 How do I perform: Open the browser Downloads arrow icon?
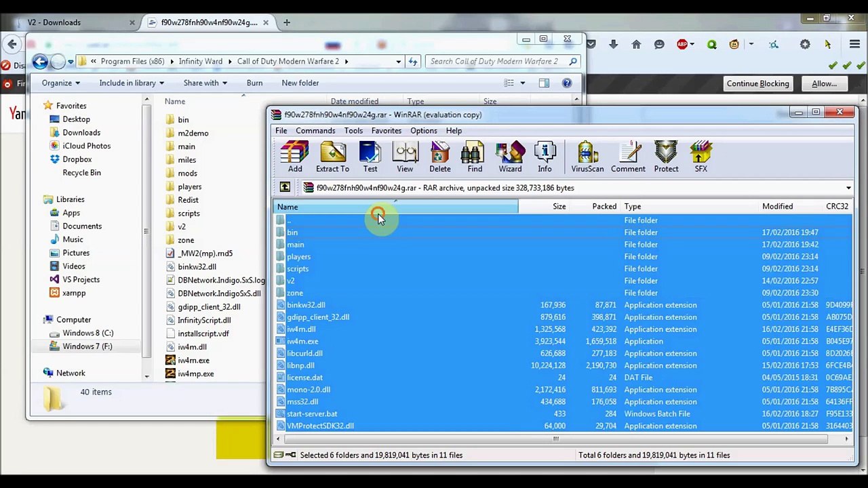613,45
